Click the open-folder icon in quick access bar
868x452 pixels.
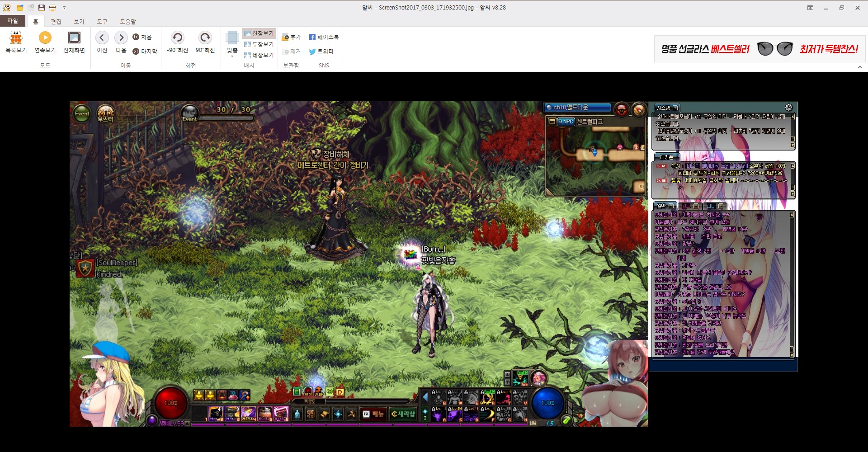coord(19,8)
